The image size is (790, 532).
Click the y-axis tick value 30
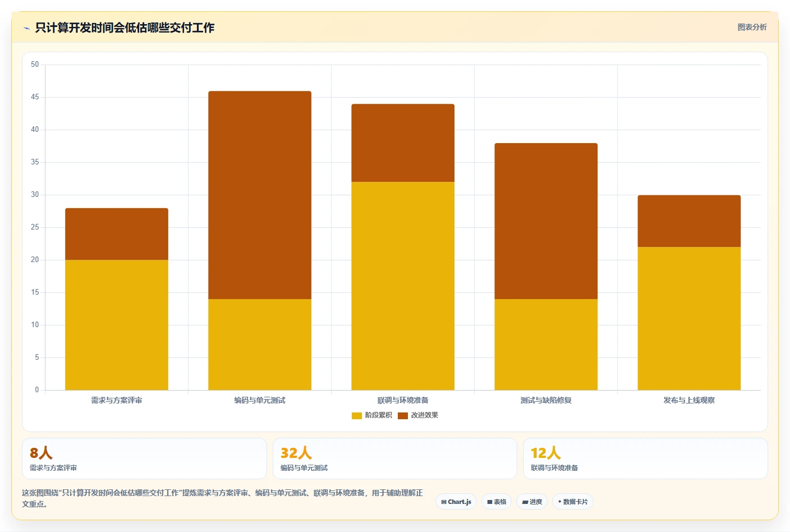(35, 195)
